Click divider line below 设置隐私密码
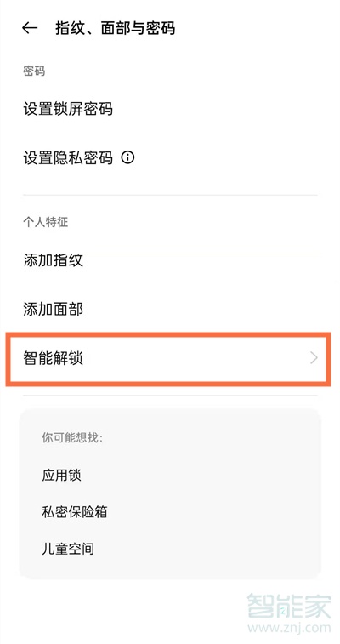This screenshot has height=644, width=340. coord(170,195)
